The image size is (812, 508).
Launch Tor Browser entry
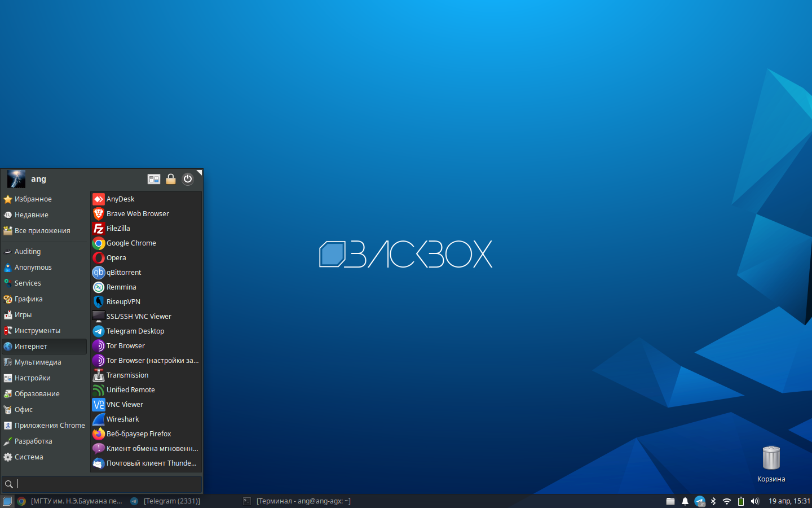pos(146,346)
